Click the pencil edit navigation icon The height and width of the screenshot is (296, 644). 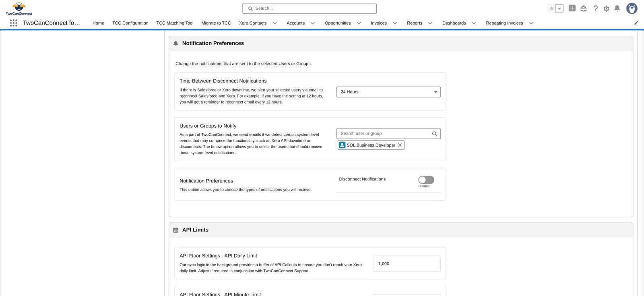(x=636, y=23)
